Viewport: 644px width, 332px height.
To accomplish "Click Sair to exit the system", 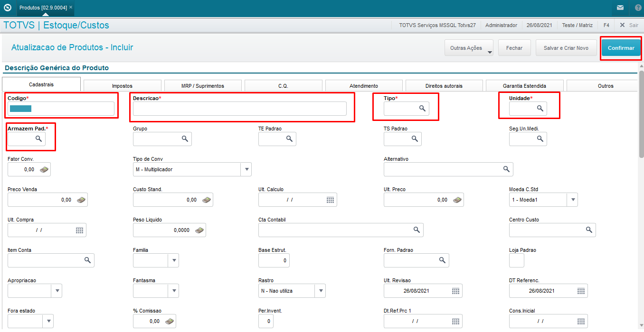I will 629,25.
